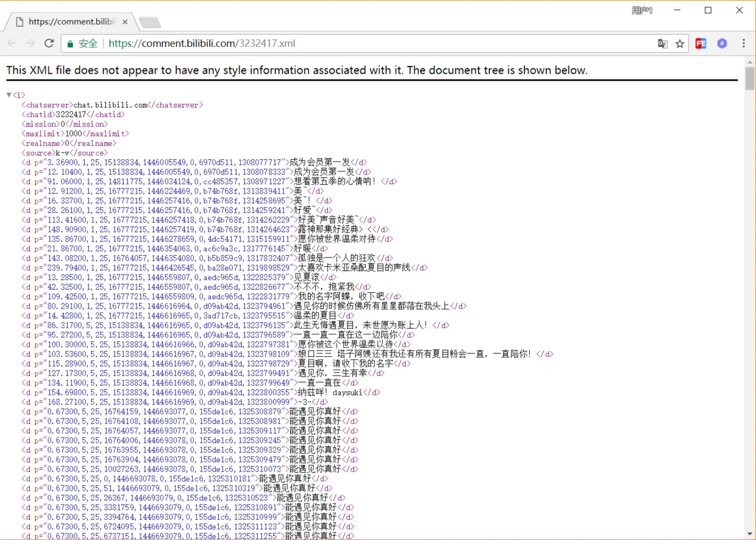Open Chrome's three-dot menu
The height and width of the screenshot is (540, 756).
point(744,43)
